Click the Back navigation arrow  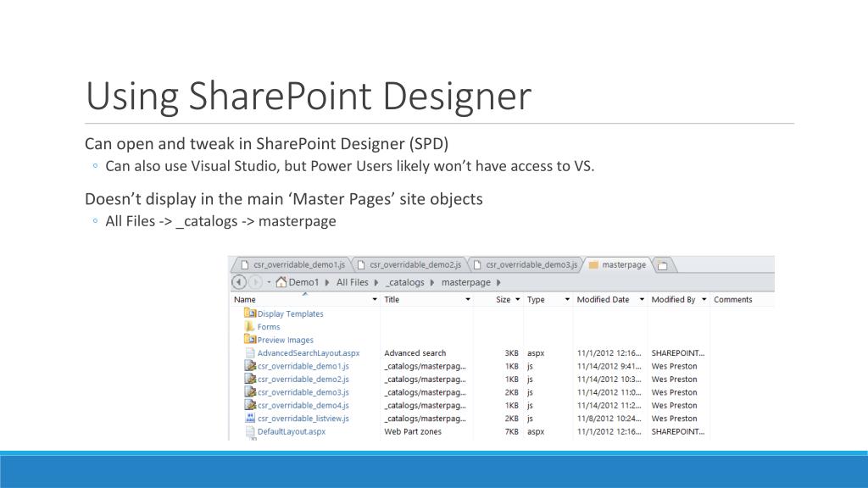pos(238,282)
